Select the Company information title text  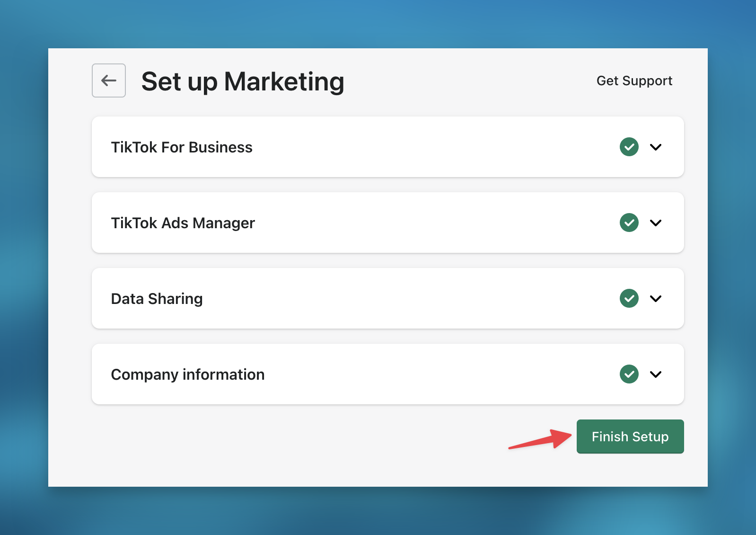pyautogui.click(x=188, y=374)
